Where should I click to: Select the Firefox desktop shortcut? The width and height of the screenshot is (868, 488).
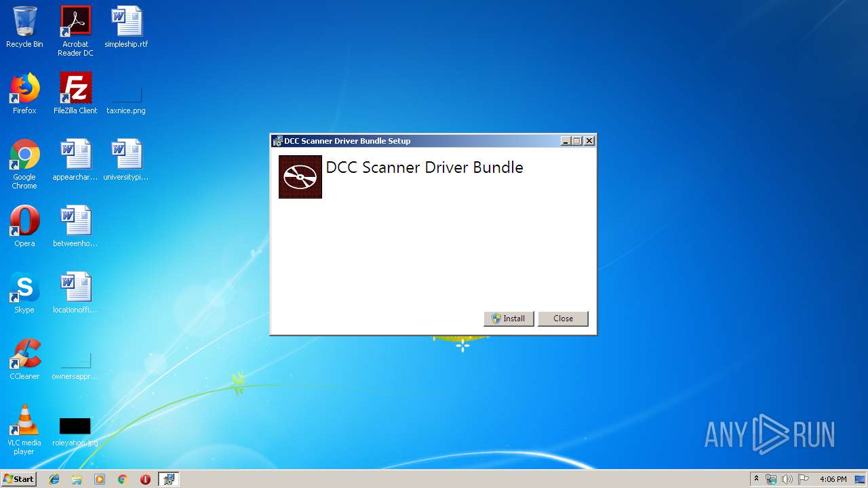24,94
